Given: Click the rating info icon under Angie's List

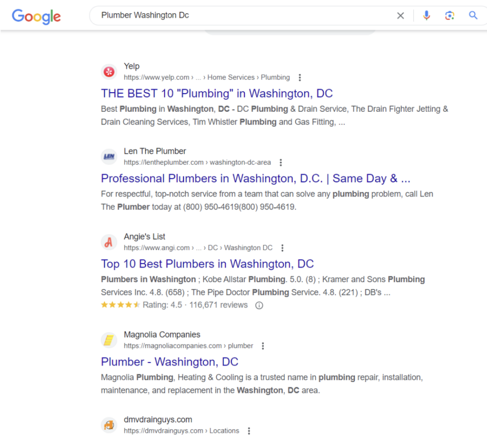Looking at the screenshot, I should coord(259,305).
